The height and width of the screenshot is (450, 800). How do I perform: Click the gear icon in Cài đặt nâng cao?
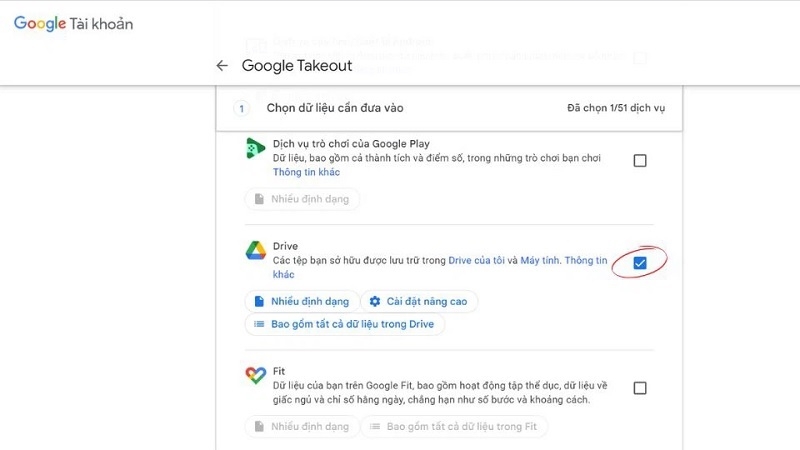point(375,301)
